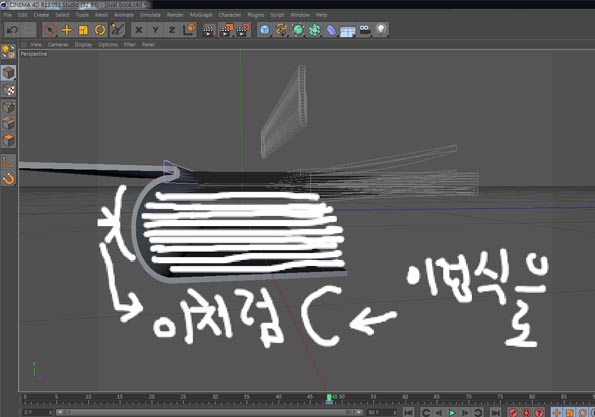This screenshot has width=595, height=417.
Task: Open the viewport Filter menu
Action: 129,44
